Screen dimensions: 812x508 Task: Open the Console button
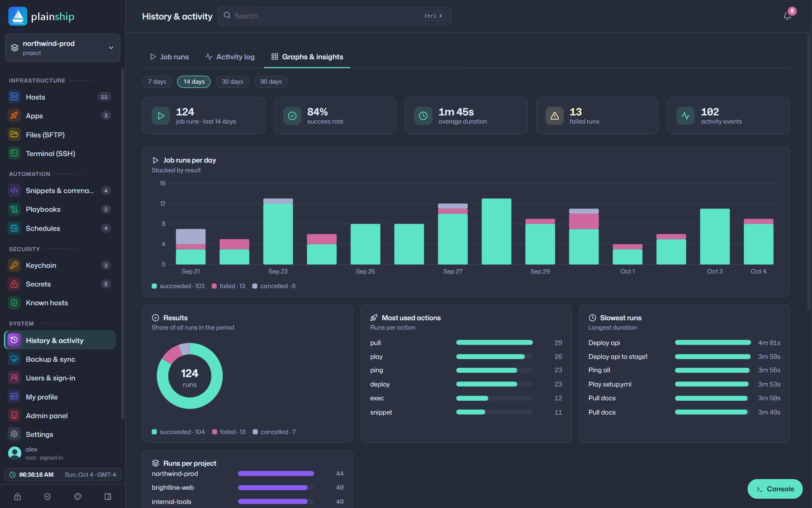point(775,489)
